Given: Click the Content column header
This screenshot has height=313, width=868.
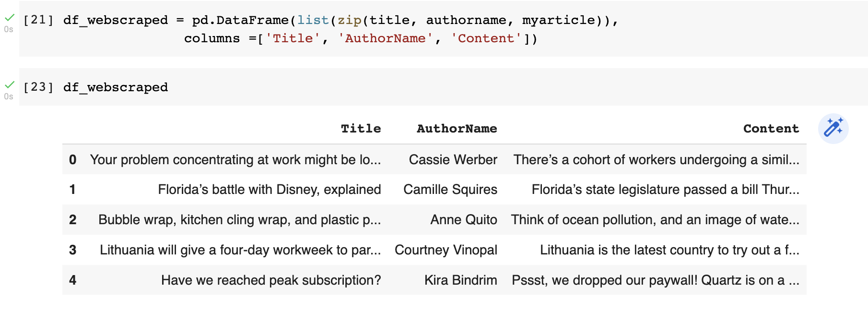Looking at the screenshot, I should pyautogui.click(x=771, y=129).
